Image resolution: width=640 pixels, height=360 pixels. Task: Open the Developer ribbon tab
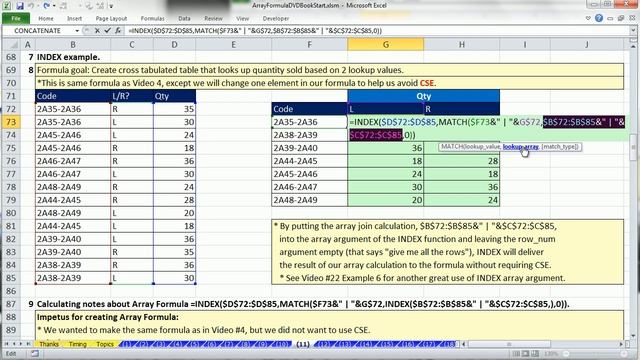point(276,18)
